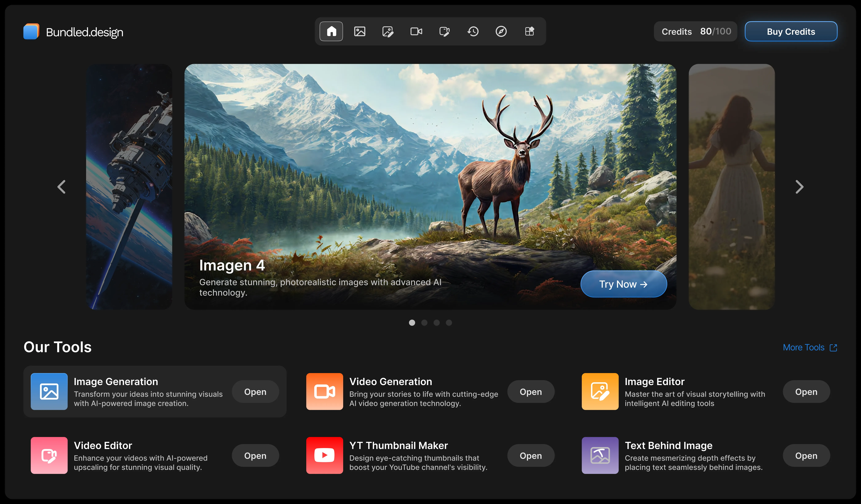861x504 pixels.
Task: Click the Bundled.design logo
Action: pyautogui.click(x=31, y=31)
